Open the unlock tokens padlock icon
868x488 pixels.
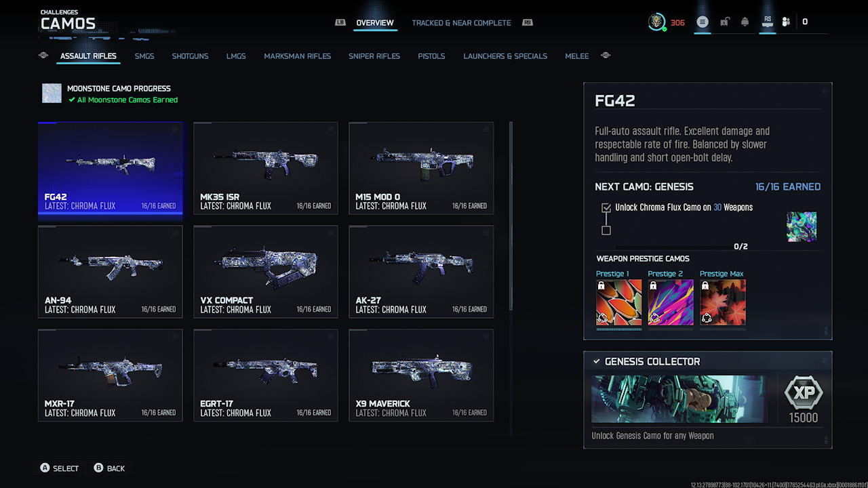724,22
